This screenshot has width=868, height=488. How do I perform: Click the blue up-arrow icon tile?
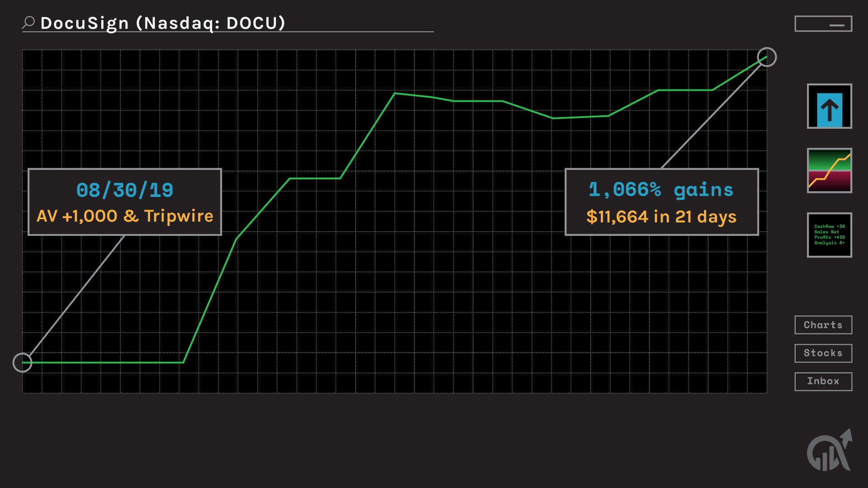point(829,106)
